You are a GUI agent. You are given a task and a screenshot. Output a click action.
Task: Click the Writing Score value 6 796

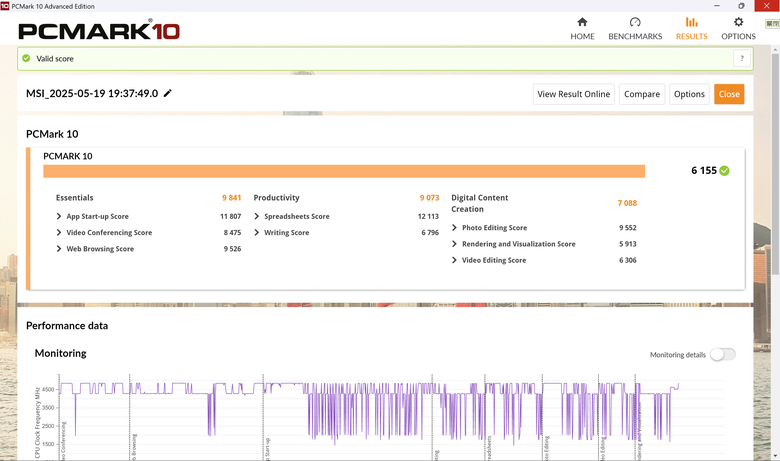(x=430, y=232)
